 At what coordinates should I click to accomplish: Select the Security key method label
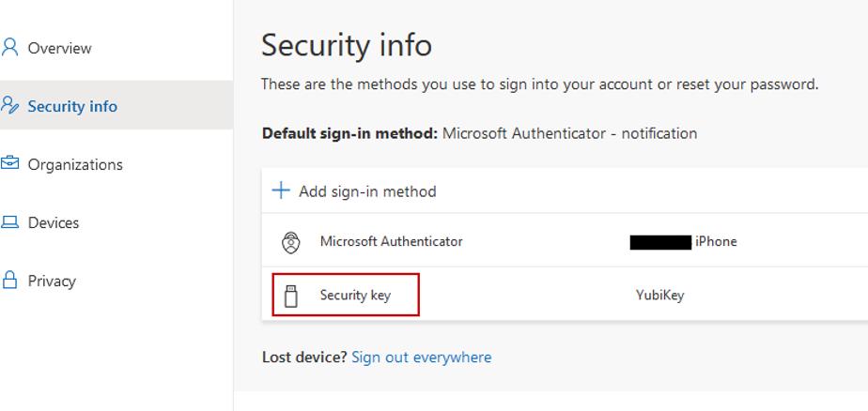coord(355,295)
